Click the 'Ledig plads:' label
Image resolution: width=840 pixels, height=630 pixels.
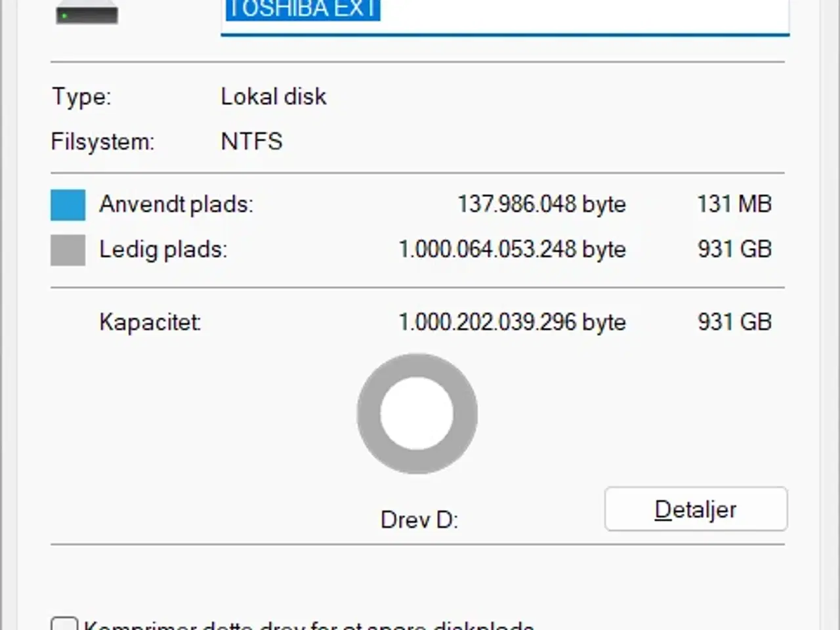click(x=163, y=249)
